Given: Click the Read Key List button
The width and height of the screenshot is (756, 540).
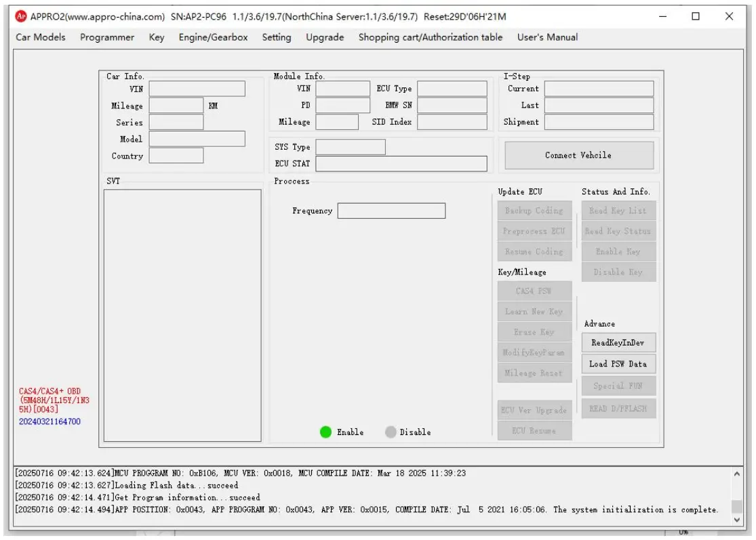Looking at the screenshot, I should coord(618,211).
